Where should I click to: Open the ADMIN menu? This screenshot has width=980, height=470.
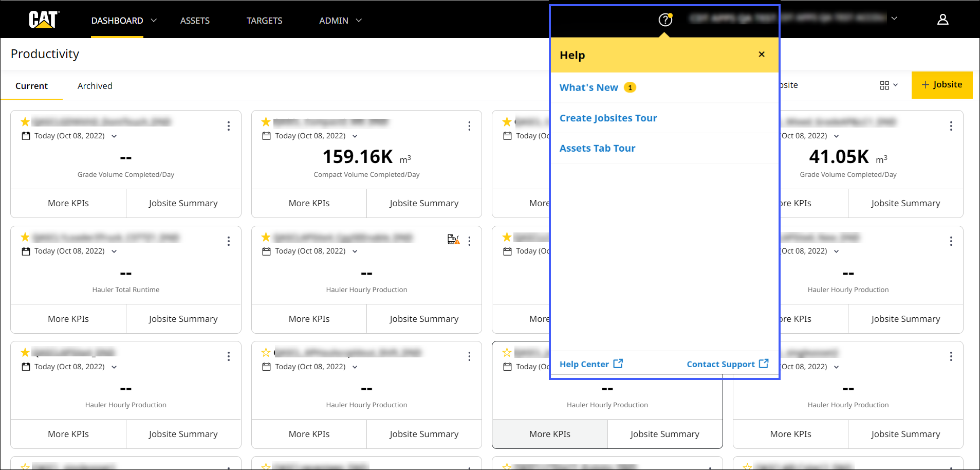tap(340, 21)
